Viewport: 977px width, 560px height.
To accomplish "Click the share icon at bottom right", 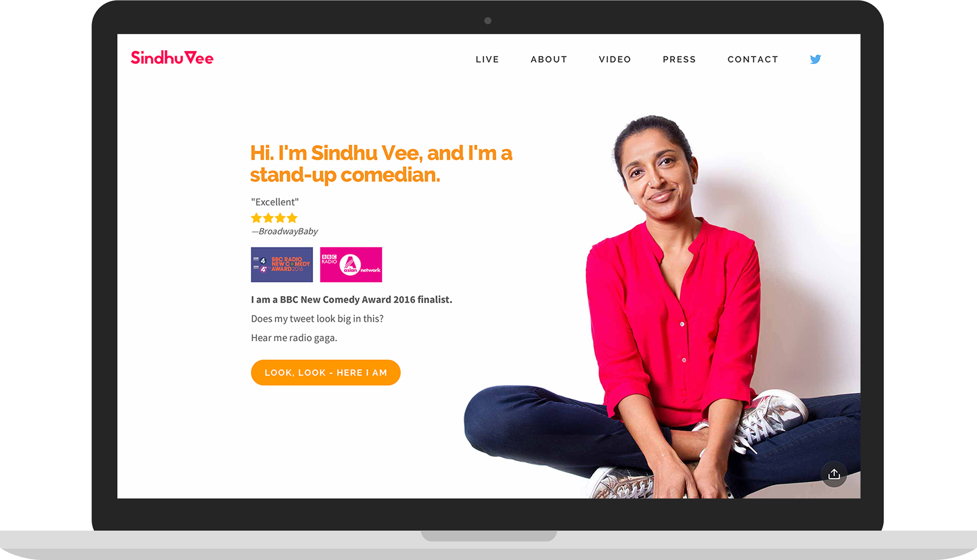I will pyautogui.click(x=834, y=474).
